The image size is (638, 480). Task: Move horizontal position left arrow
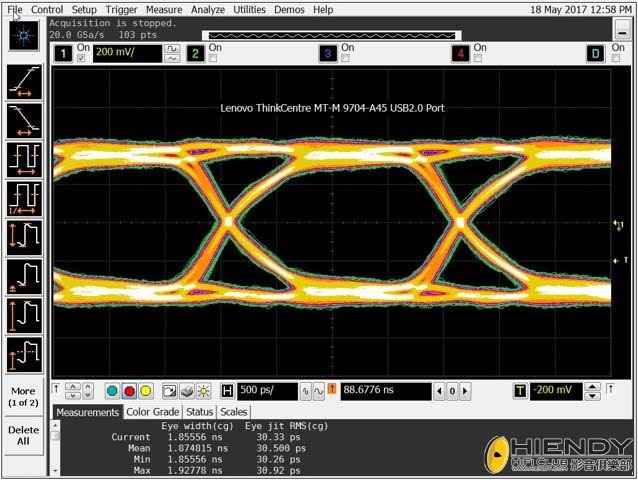439,391
